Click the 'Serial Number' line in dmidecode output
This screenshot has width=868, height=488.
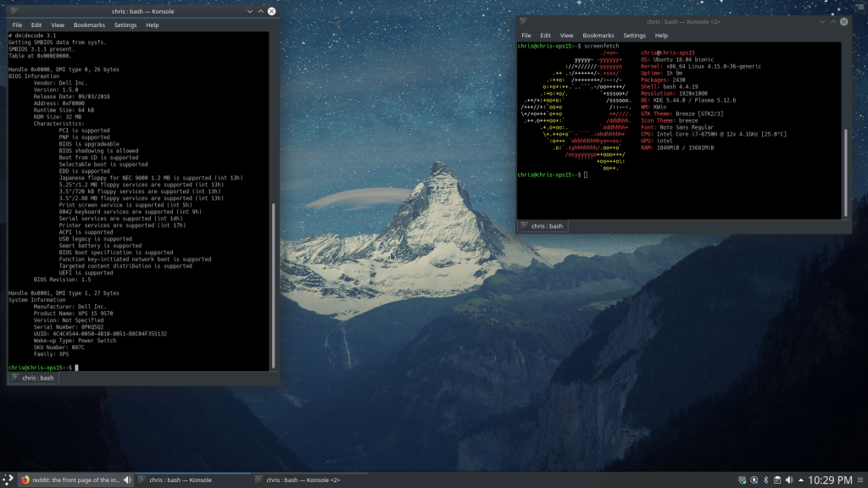click(68, 327)
